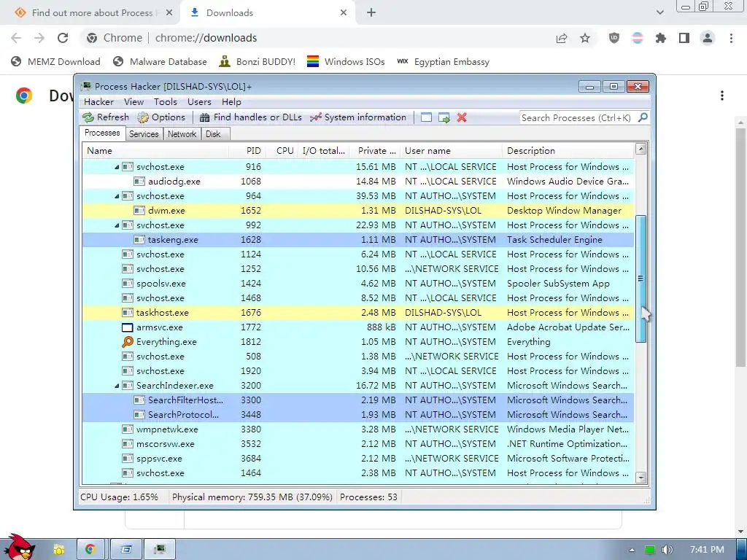This screenshot has height=560, width=747.
Task: Focus the Search Processes input field
Action: coord(578,117)
